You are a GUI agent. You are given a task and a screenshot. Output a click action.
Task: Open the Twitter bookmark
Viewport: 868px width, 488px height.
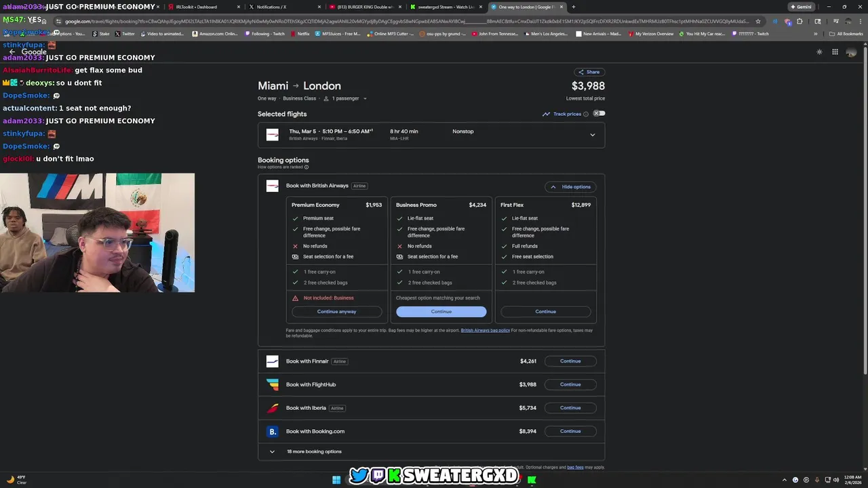[x=125, y=33]
